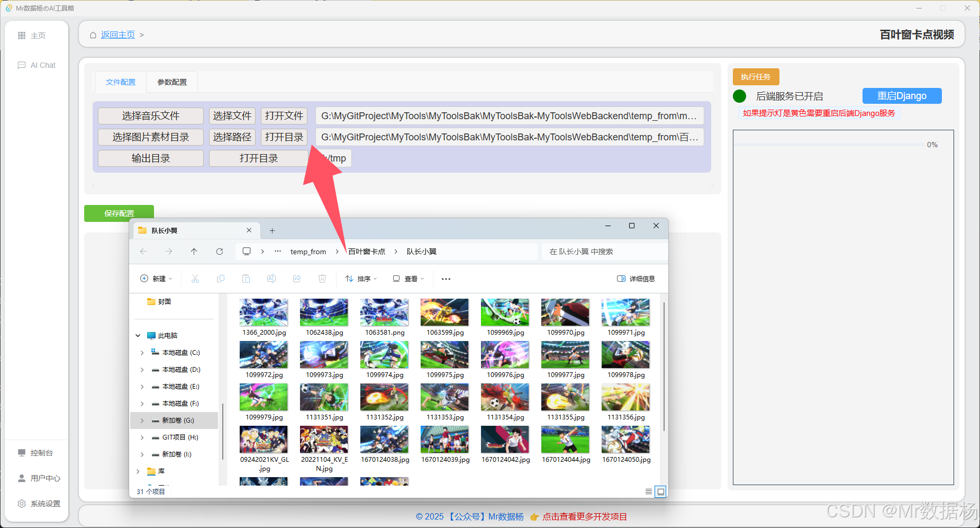Image resolution: width=980 pixels, height=528 pixels.
Task: Click the orange 执行任务 button
Action: (x=756, y=77)
